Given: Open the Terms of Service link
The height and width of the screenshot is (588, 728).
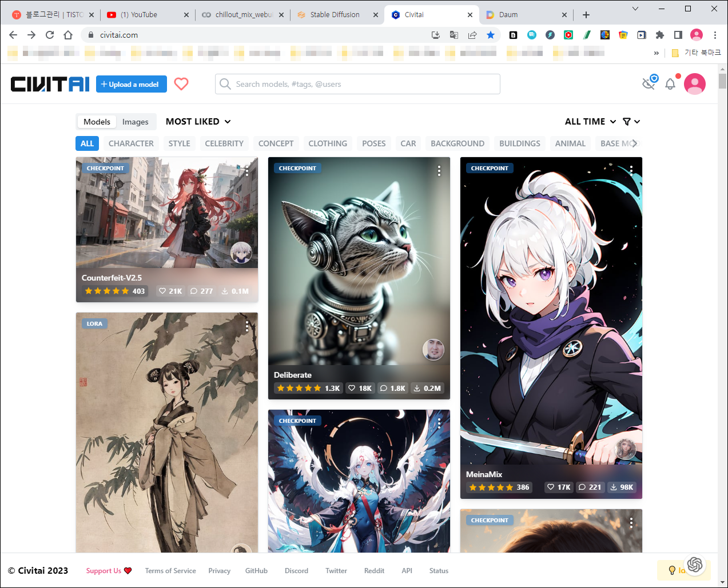Looking at the screenshot, I should [170, 570].
